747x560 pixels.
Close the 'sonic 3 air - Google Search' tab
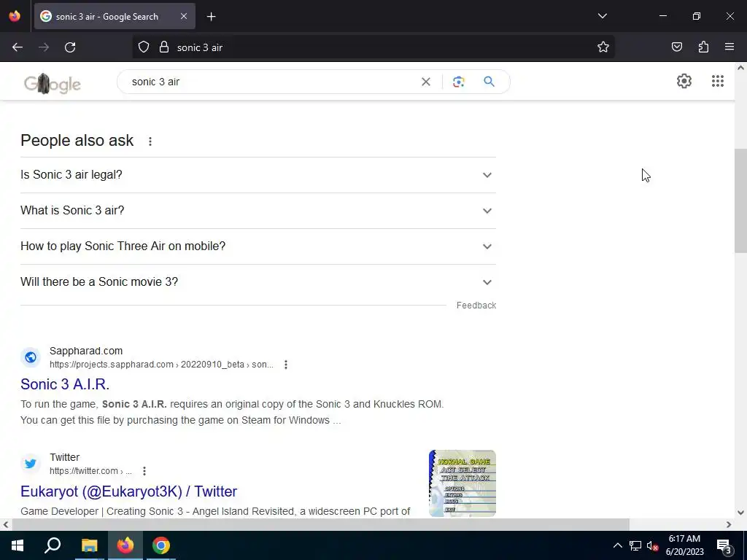(184, 16)
